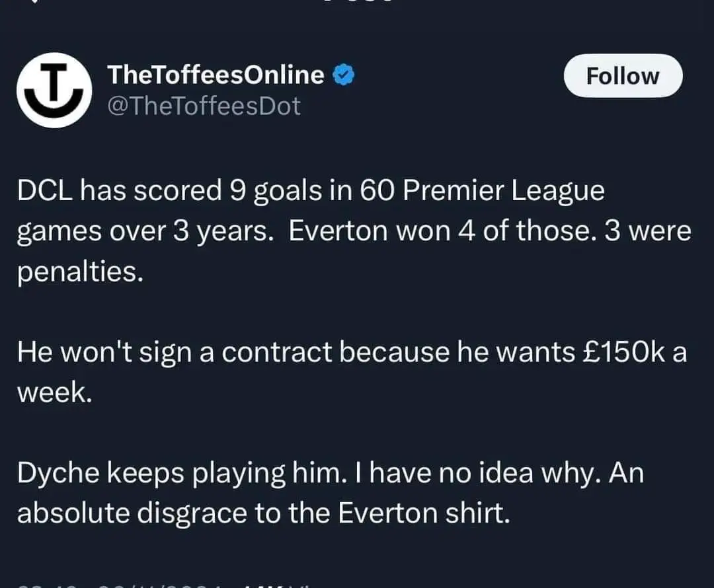Tap the word "Dyche" in the post
Screen dimensions: 714x588
coord(58,474)
